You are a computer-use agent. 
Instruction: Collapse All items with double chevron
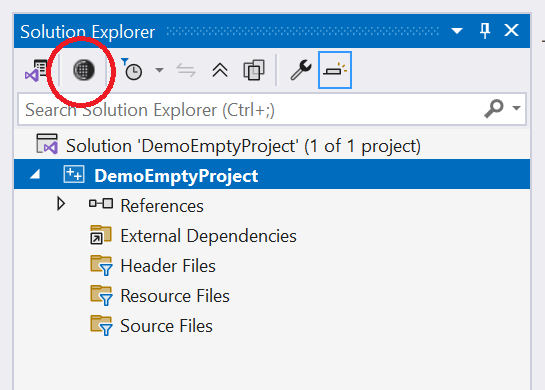(x=220, y=70)
